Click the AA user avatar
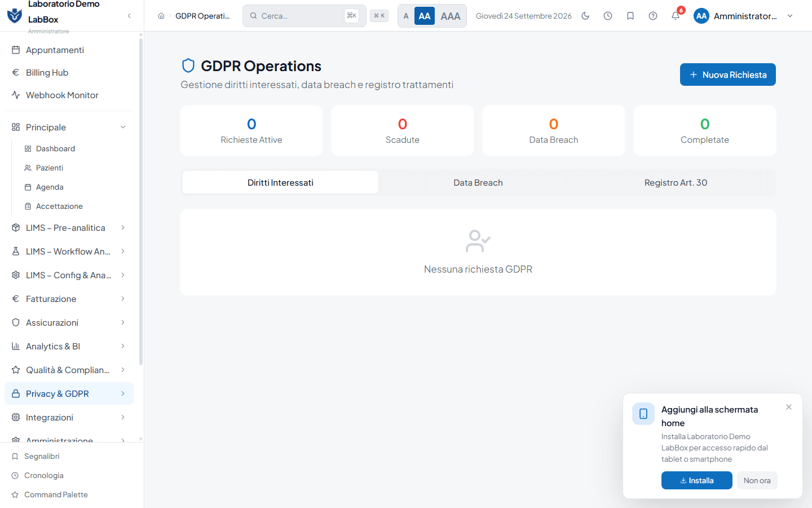 click(701, 16)
